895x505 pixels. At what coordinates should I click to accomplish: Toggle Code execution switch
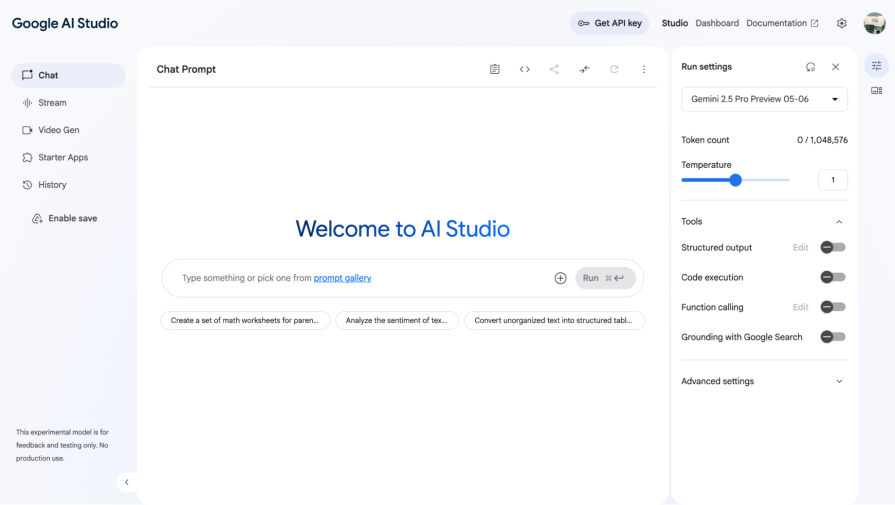pos(833,277)
